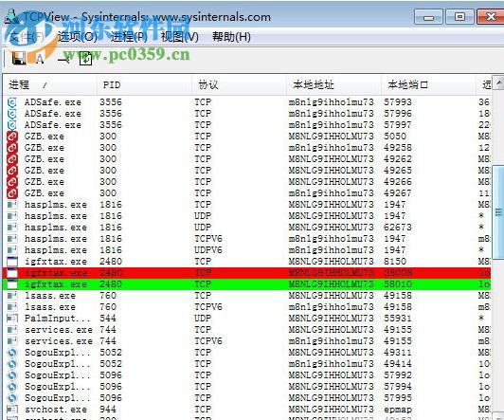Image resolution: width=504 pixels, height=420 pixels.
Task: Click SogouExpl icon on port 57995 row
Action: (12, 398)
